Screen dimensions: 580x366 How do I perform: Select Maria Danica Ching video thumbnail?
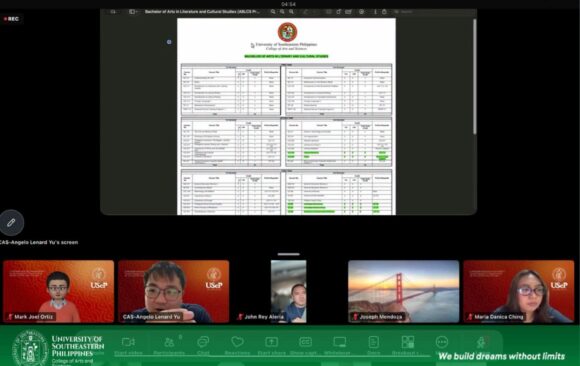(x=519, y=291)
